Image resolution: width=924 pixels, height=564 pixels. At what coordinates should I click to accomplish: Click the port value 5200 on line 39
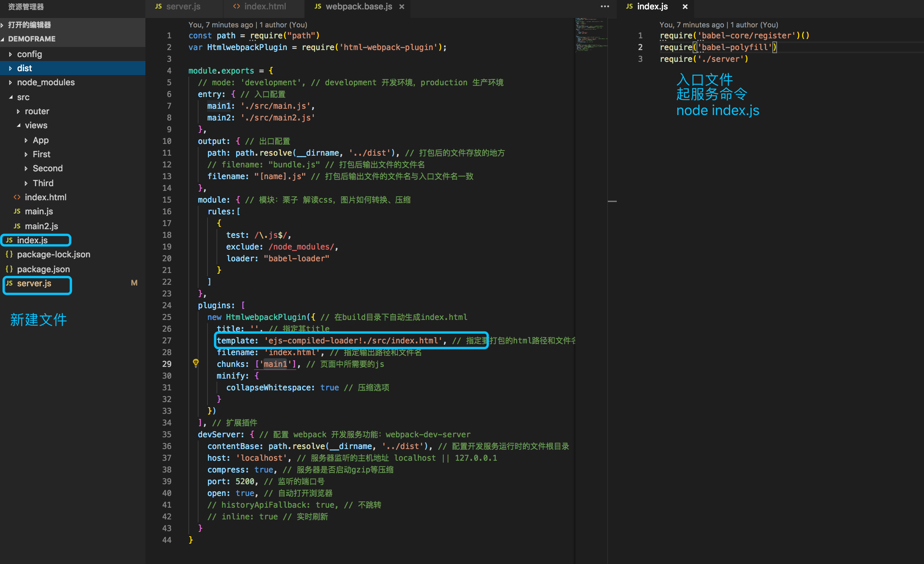[x=245, y=481]
